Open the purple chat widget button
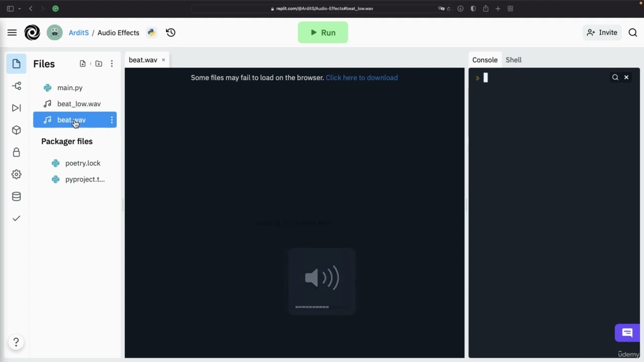The width and height of the screenshot is (644, 362). pos(627,333)
